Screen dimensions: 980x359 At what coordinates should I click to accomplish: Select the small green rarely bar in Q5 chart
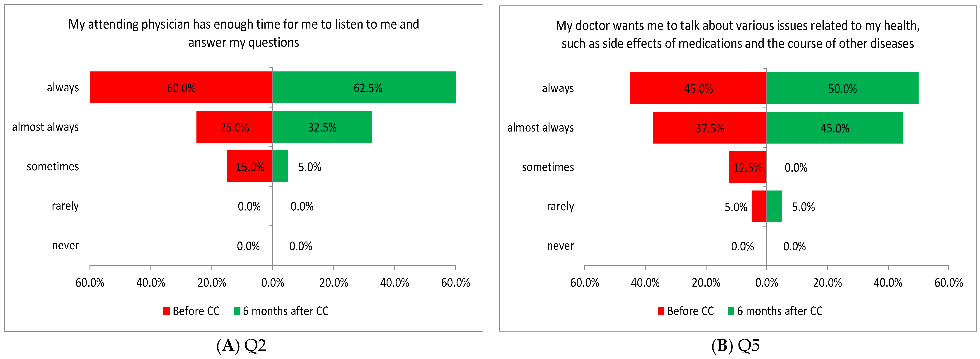pyautogui.click(x=774, y=206)
